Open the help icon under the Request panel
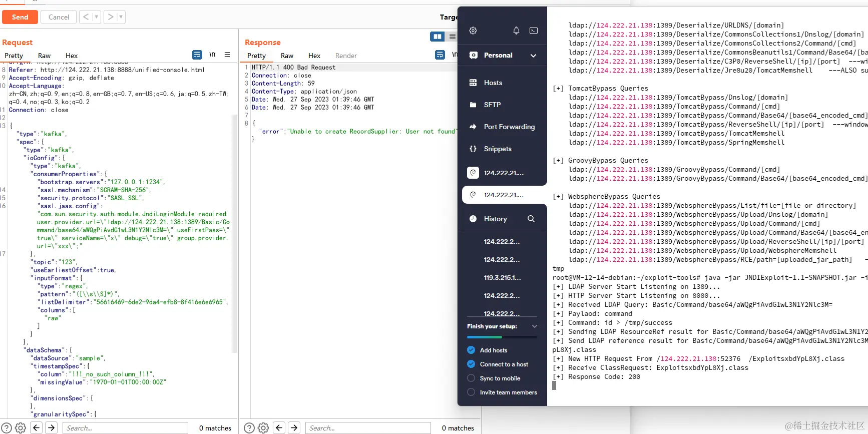The image size is (868, 434). 7,428
